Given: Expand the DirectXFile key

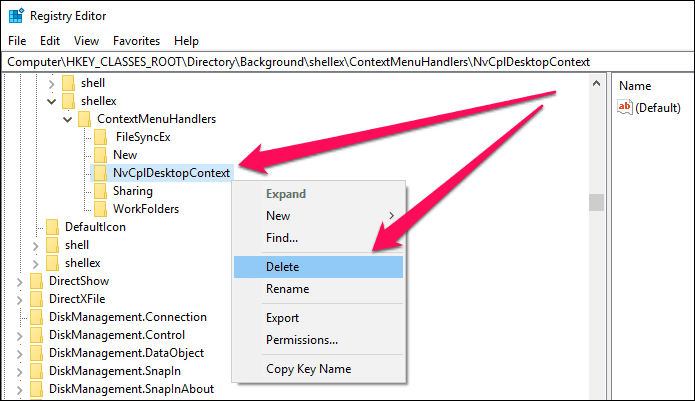Looking at the screenshot, I should pyautogui.click(x=20, y=300).
